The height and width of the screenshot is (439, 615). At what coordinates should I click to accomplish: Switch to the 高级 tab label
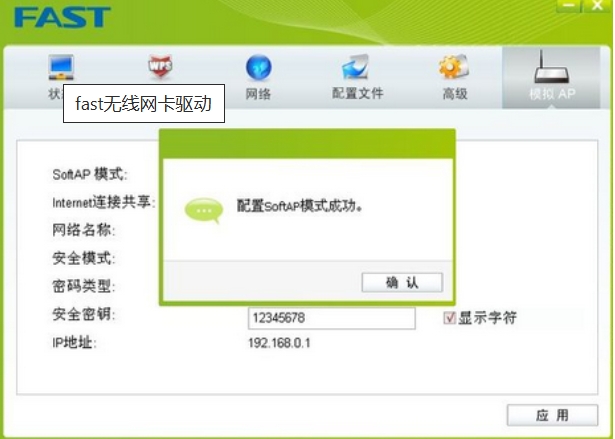point(455,94)
